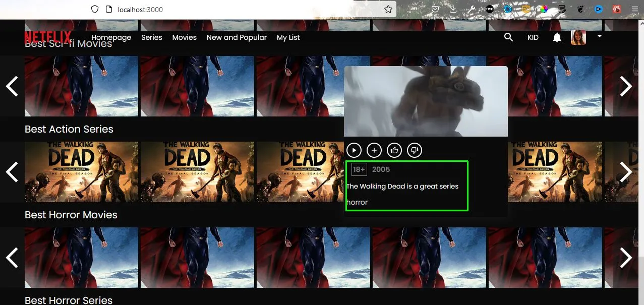
Task: Open New and Popular
Action: pos(237,37)
